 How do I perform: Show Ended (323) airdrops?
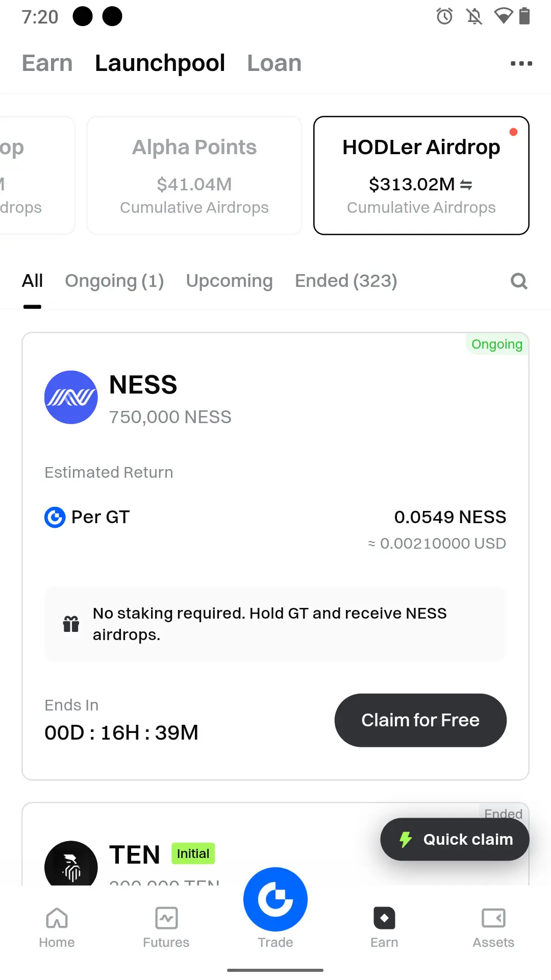[346, 281]
